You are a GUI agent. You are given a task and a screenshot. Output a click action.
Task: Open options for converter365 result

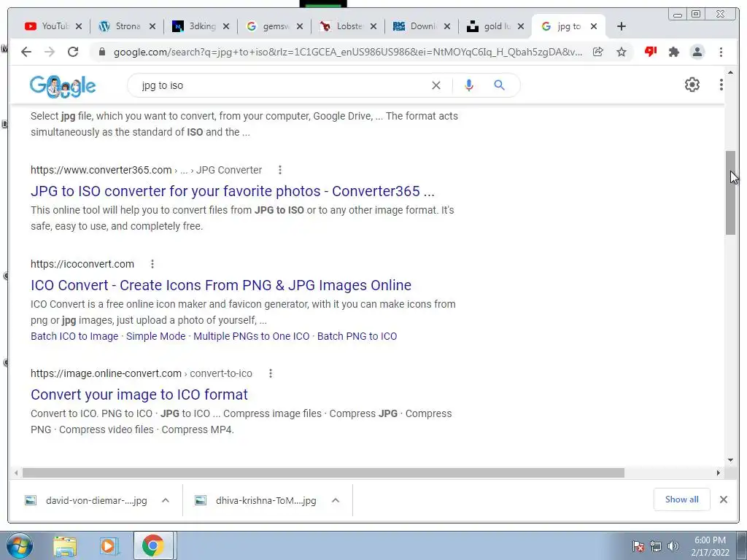[x=279, y=170]
